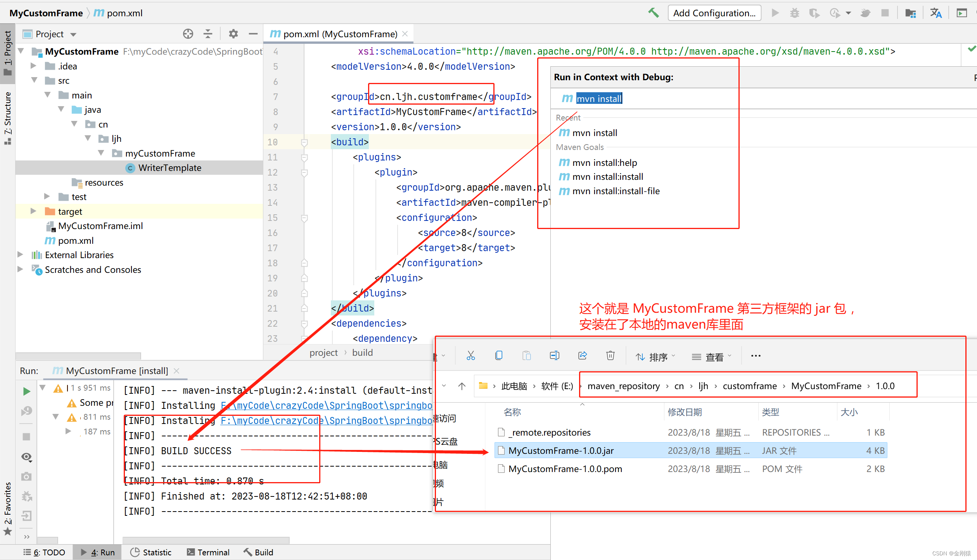Viewport: 977px width, 560px height.
Task: Click the wrench rerun icon in Run panel
Action: (x=26, y=411)
